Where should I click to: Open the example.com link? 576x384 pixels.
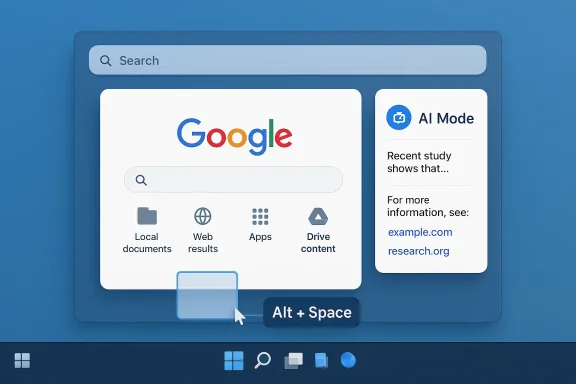click(420, 232)
